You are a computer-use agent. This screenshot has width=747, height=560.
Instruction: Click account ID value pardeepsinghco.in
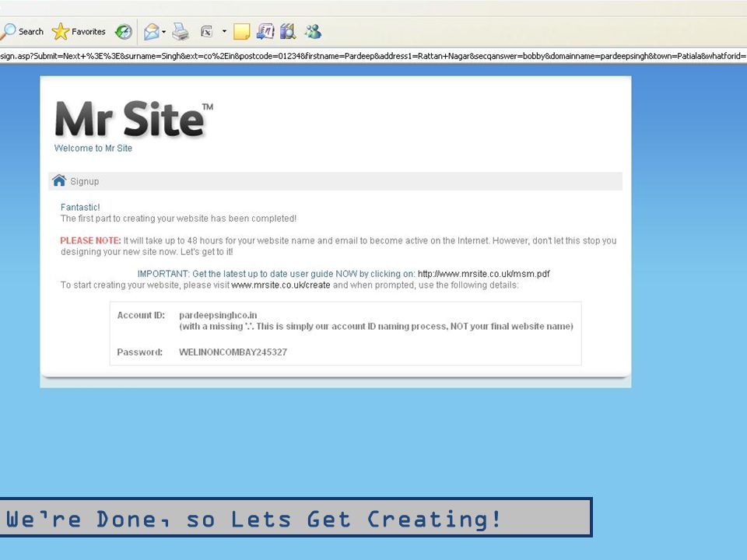click(x=218, y=315)
